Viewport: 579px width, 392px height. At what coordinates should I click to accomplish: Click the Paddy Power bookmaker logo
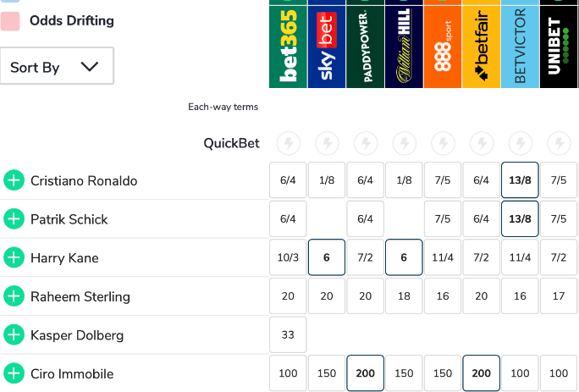(x=366, y=44)
